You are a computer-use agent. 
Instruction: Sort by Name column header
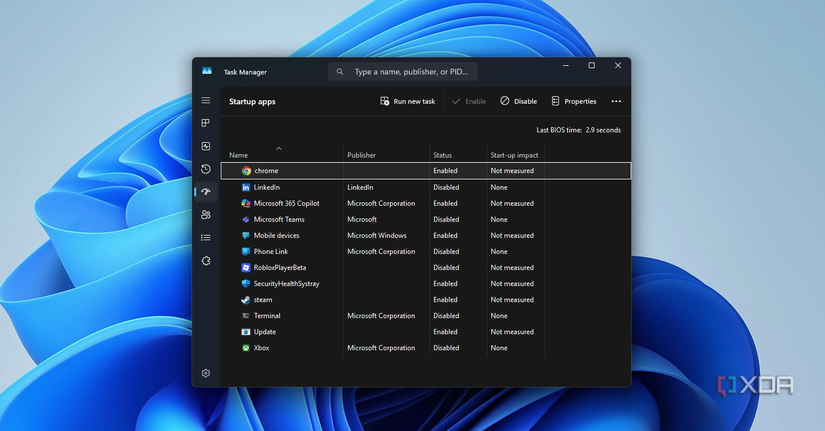pyautogui.click(x=238, y=155)
